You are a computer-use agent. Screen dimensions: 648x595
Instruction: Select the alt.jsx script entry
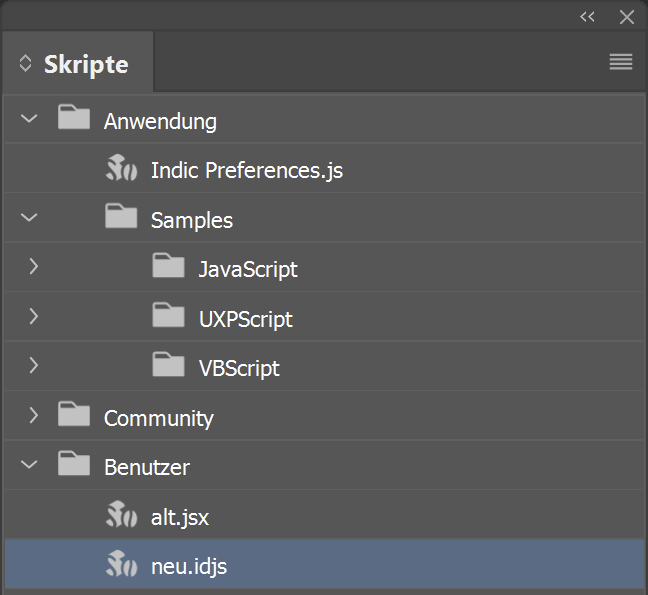pyautogui.click(x=324, y=515)
